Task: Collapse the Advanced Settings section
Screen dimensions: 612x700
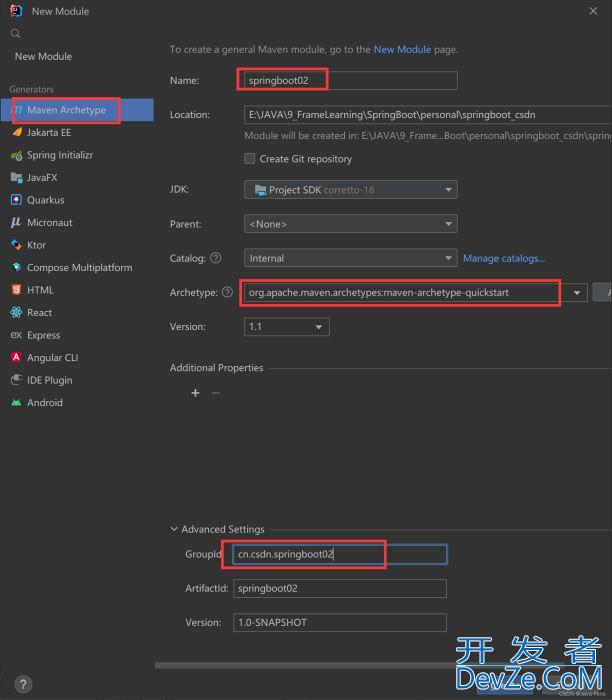Action: (174, 529)
